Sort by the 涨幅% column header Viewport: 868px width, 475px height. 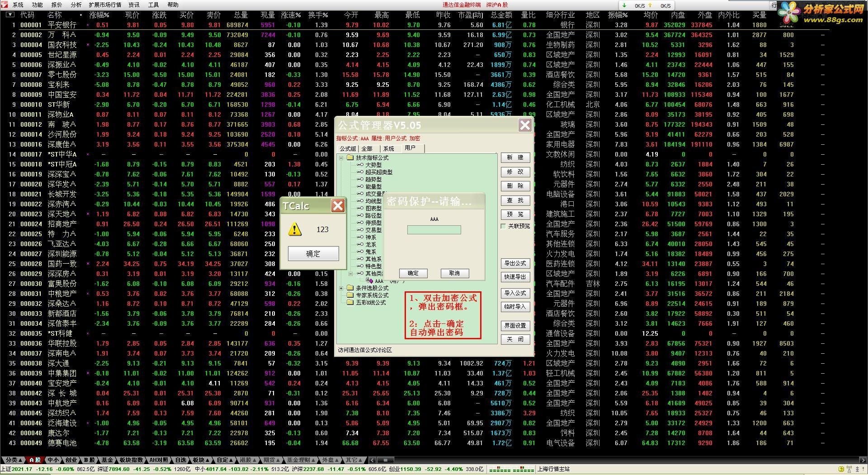pos(99,15)
